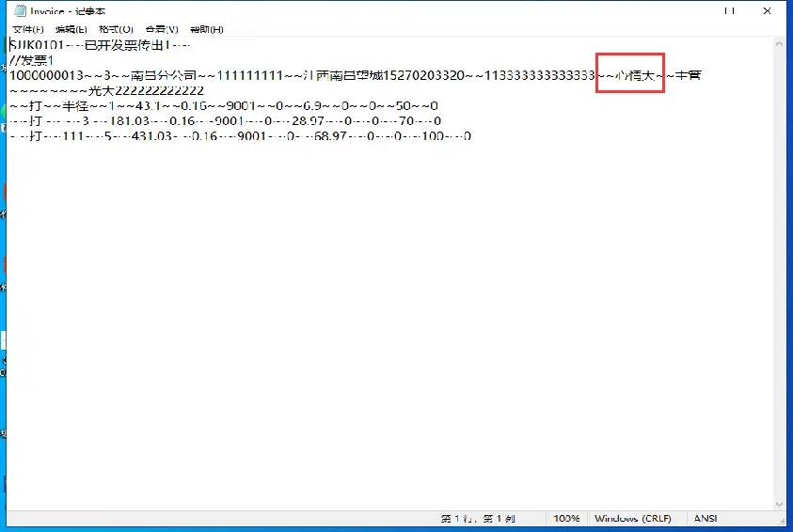Click the value 431.03
793x532 pixels.
click(x=151, y=136)
